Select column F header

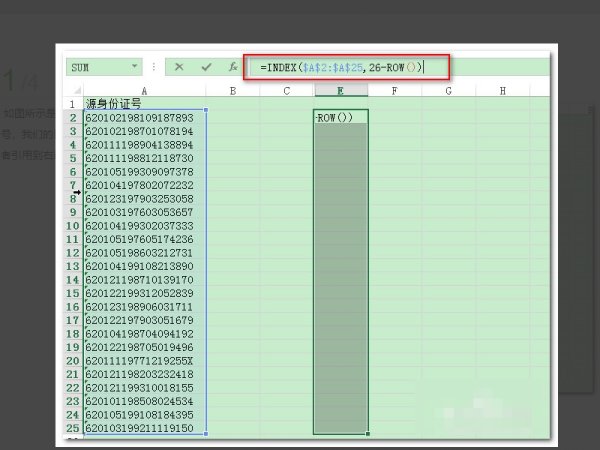[395, 91]
